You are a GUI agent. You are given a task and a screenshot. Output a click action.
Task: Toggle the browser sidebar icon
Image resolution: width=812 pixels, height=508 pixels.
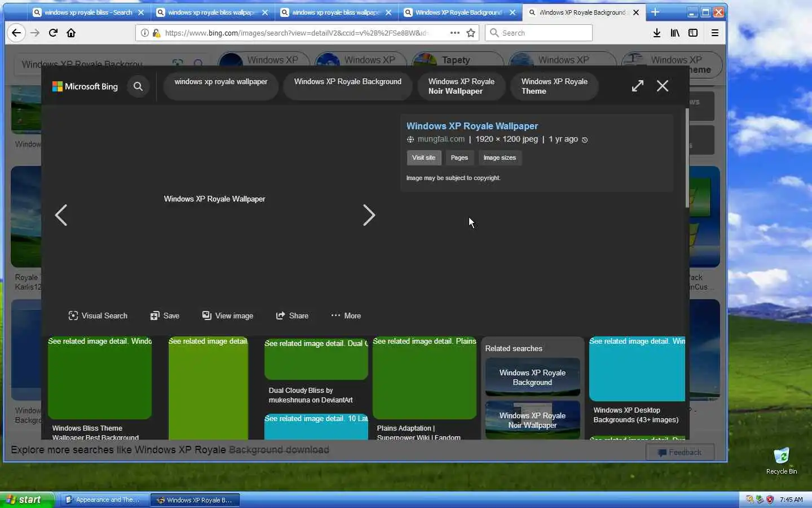(x=693, y=33)
